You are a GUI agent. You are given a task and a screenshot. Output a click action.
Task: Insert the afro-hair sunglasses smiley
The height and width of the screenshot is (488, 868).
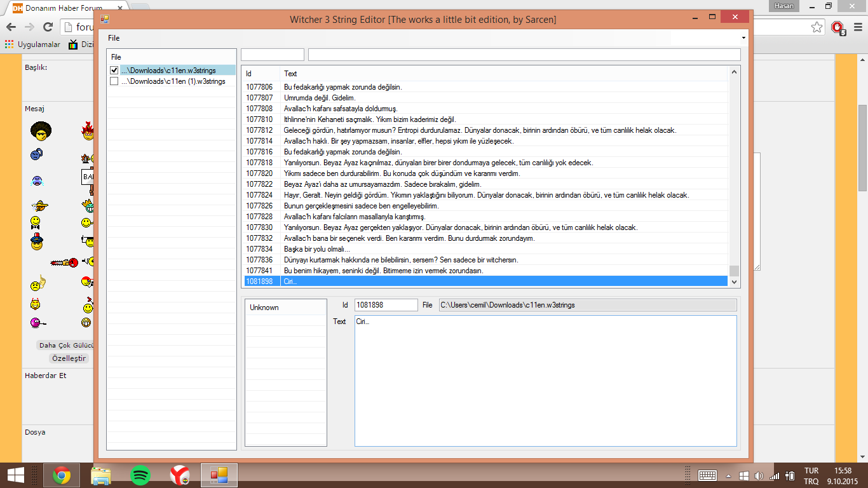[41, 132]
